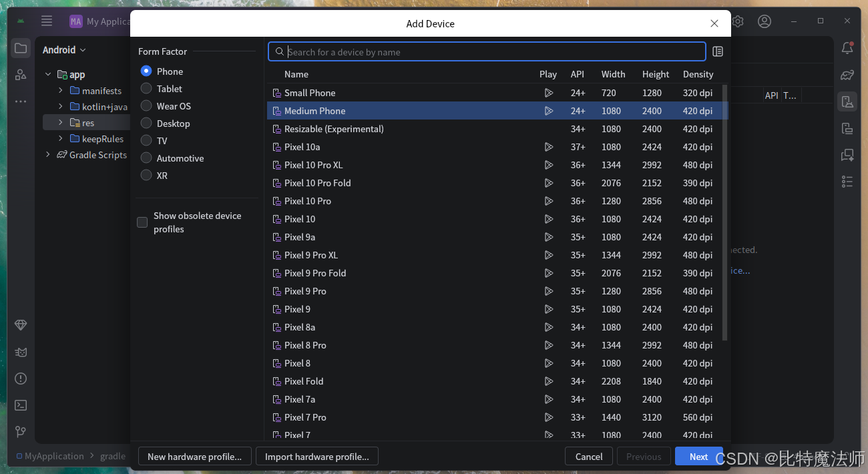Click the Next button

click(x=699, y=457)
